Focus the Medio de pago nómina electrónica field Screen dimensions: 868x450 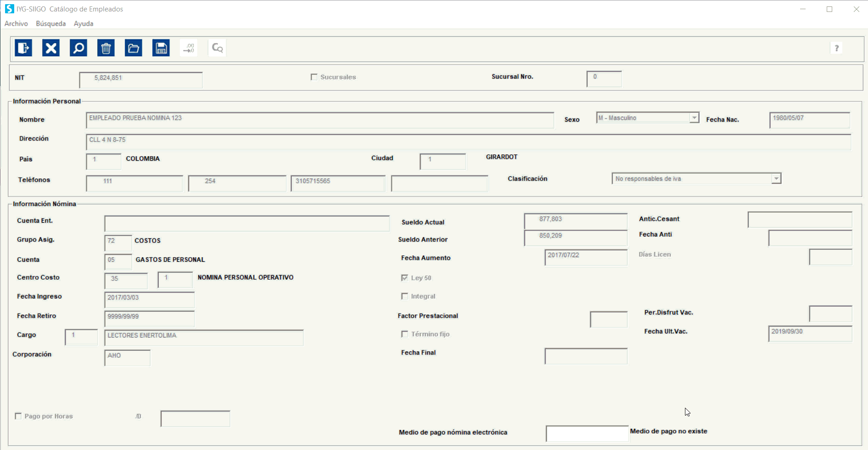(x=586, y=433)
